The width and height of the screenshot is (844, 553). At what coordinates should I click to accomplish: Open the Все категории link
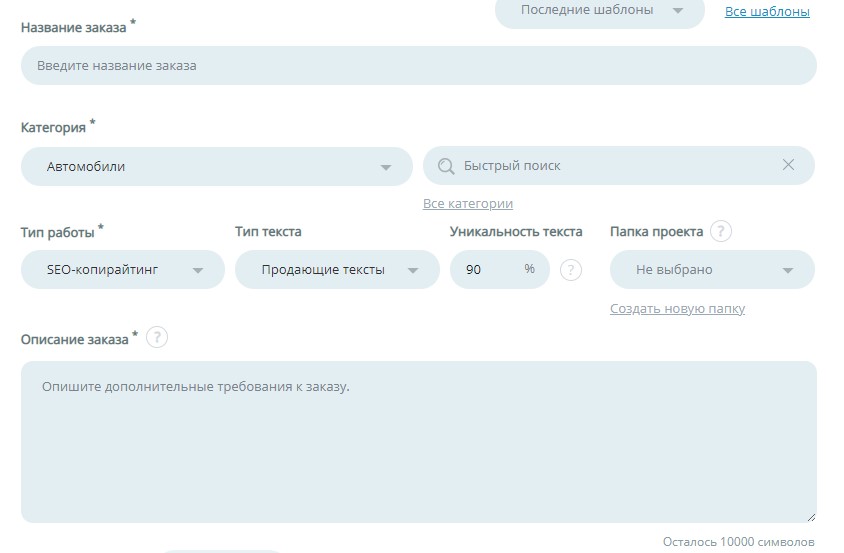coord(468,204)
